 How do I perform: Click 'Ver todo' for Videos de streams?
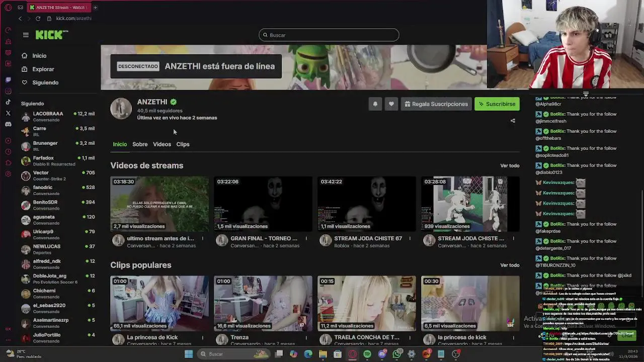coord(510,165)
